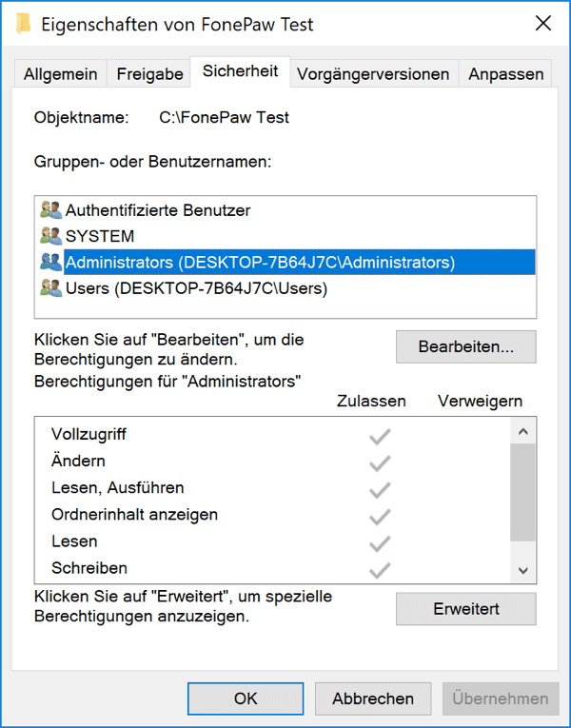
Task: Click the permissions list scroll-up arrow
Action: [523, 431]
